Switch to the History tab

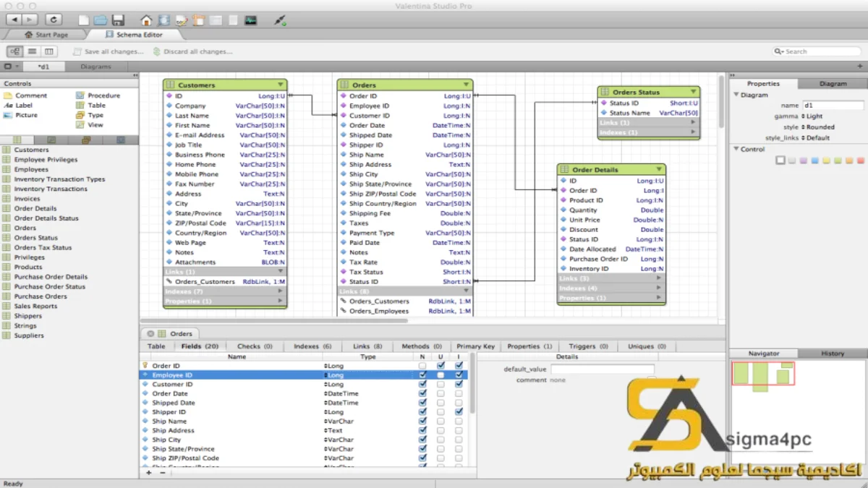(x=833, y=354)
